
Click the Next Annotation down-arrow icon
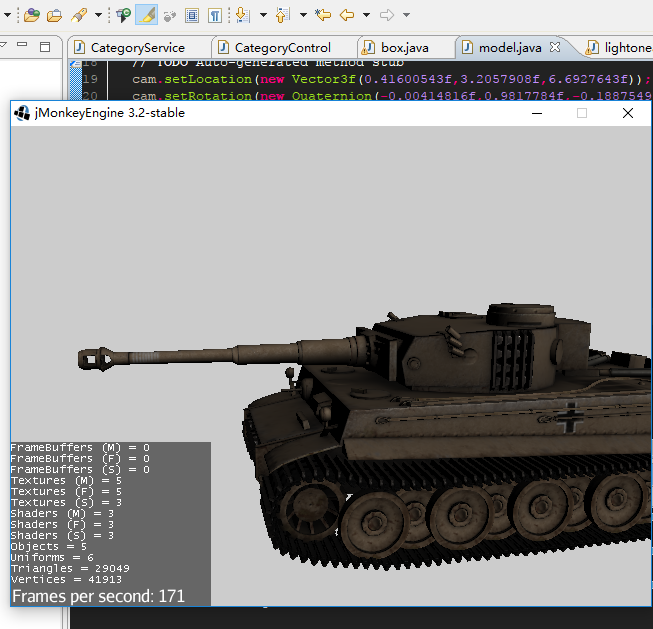click(242, 15)
